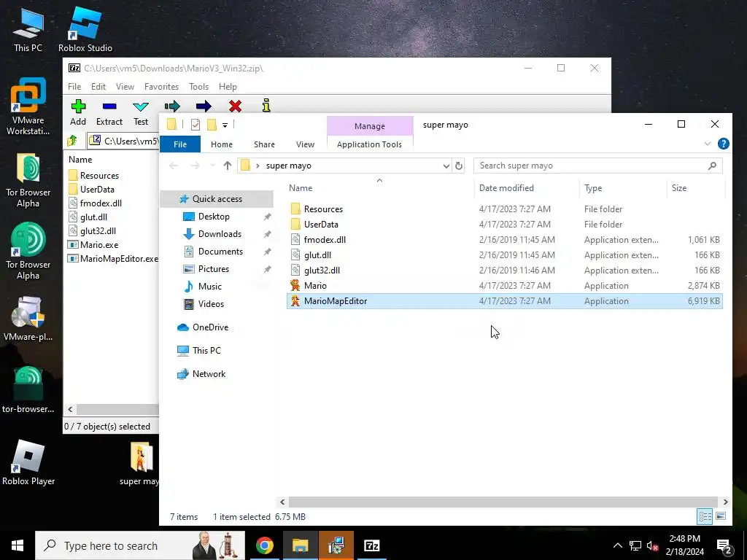747x560 pixels.
Task: Open the 7-Zip Edit menu
Action: (x=98, y=87)
